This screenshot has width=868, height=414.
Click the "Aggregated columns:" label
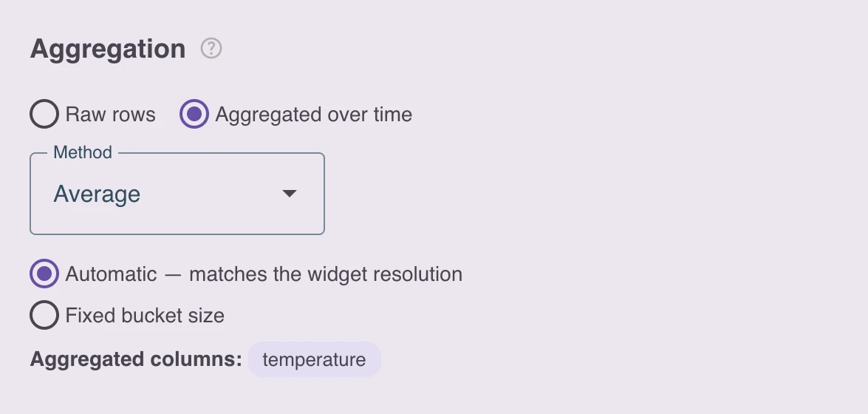pos(136,359)
